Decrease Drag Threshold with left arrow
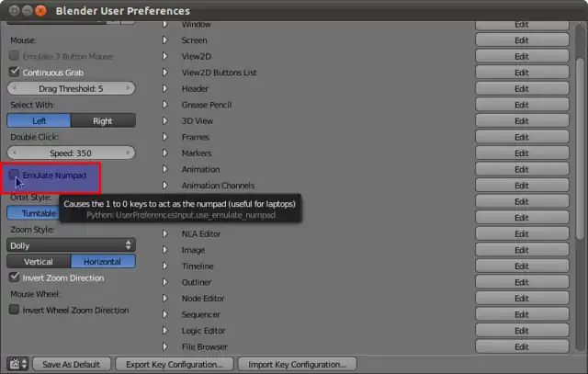This screenshot has width=588, height=374. [x=15, y=88]
